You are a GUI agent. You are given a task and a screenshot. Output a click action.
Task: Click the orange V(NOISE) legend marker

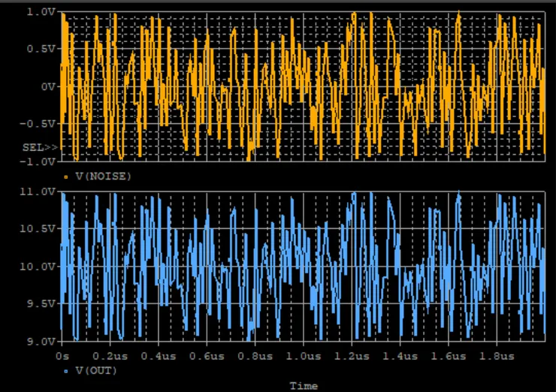(65, 177)
